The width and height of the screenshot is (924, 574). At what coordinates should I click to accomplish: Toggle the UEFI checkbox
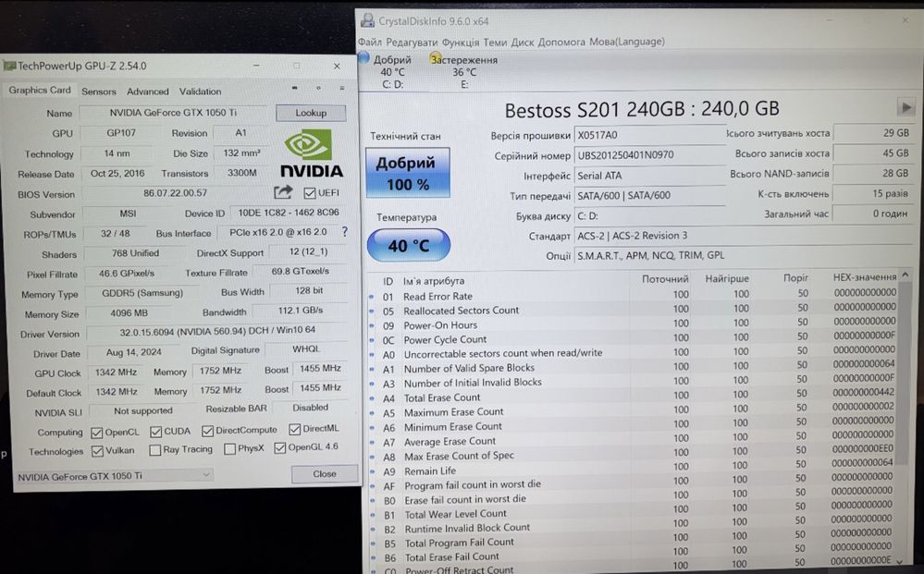tap(309, 193)
